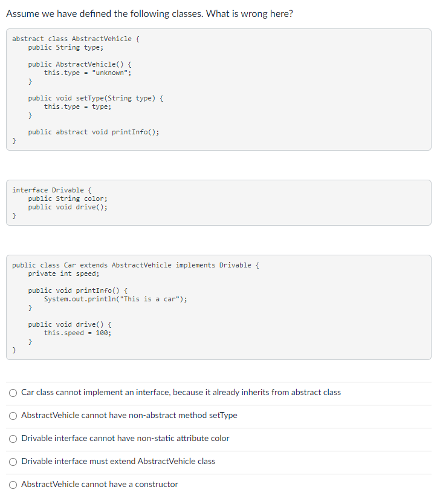Click the Car class code block
Screen dimensions: 437x504
pyautogui.click(x=218, y=307)
